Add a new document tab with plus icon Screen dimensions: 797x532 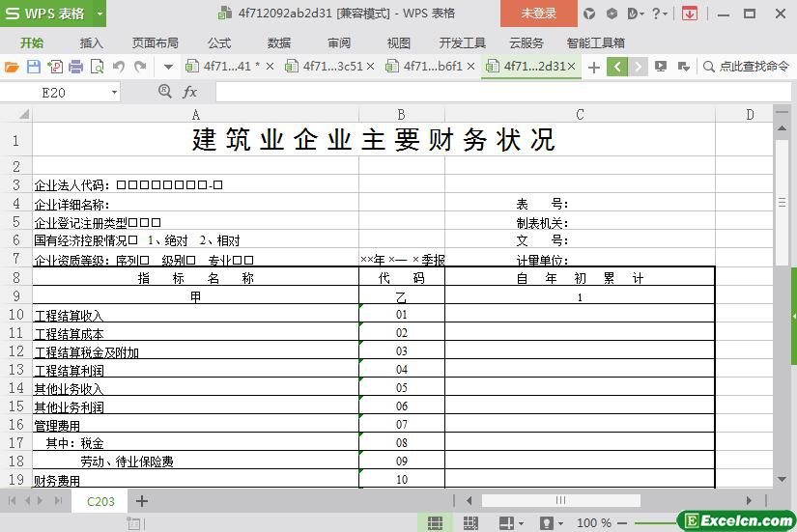594,67
